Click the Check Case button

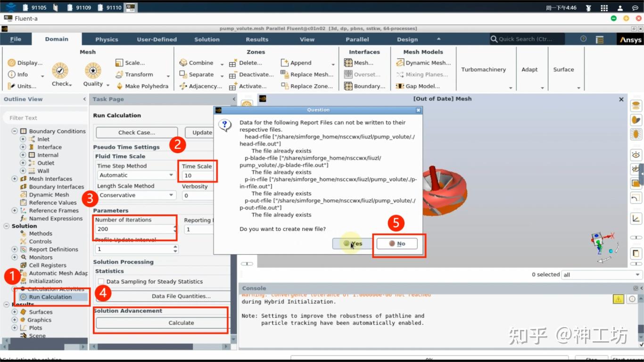(x=137, y=132)
